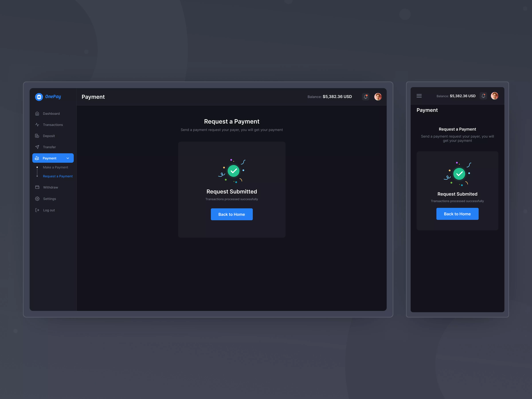
Task: Click desktop Request a Payment heading
Action: coord(232,121)
